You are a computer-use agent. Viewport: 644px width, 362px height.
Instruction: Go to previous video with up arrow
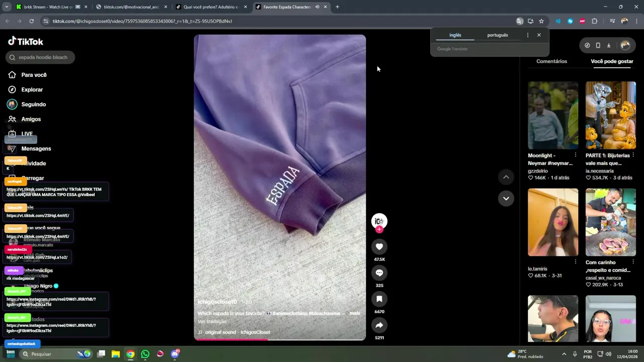point(506,177)
